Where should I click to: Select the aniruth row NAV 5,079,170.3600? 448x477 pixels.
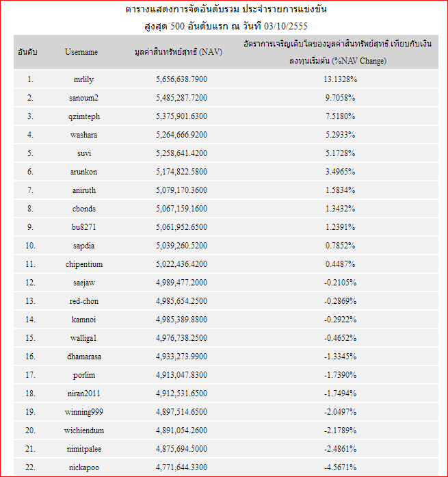click(181, 190)
